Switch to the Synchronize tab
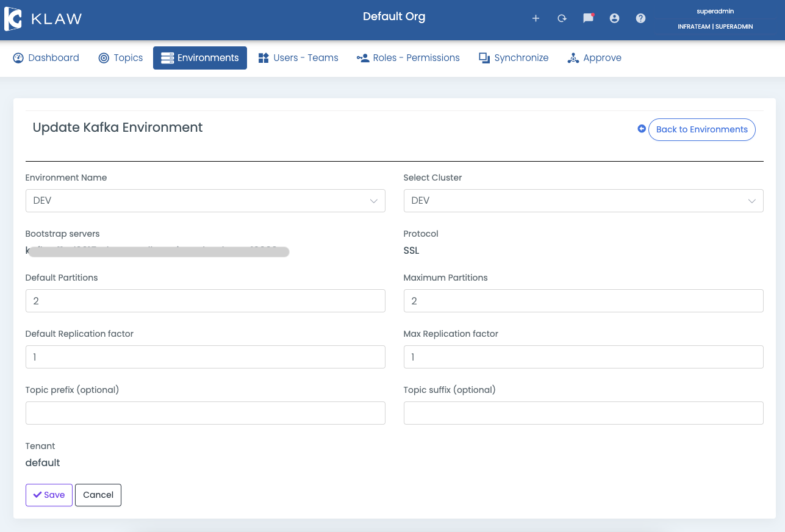Screen dimensions: 785x532 coord(514,58)
